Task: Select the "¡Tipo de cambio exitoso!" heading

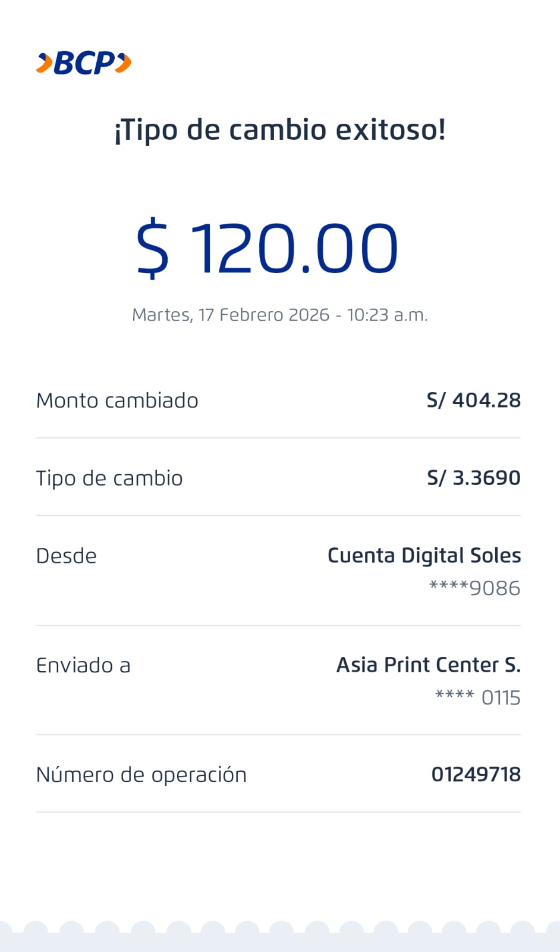Action: point(280,130)
